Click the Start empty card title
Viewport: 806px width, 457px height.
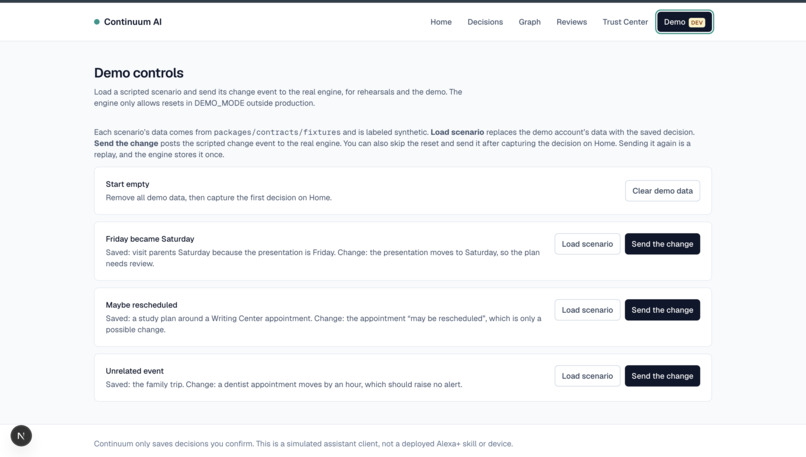click(x=127, y=184)
